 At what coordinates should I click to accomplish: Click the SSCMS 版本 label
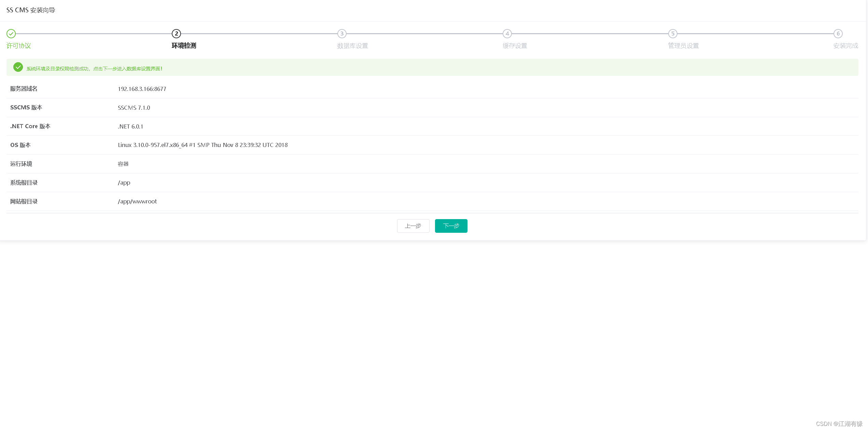click(x=26, y=108)
